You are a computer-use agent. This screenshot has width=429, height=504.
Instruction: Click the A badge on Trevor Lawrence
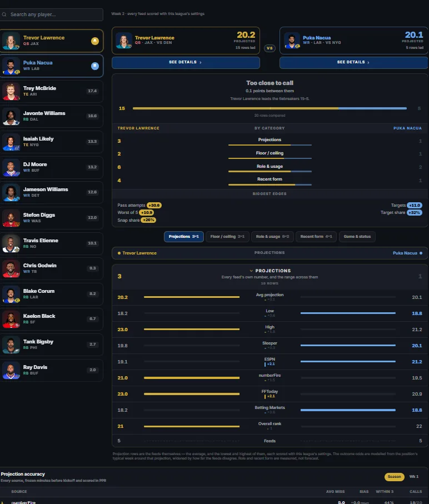coord(95,41)
